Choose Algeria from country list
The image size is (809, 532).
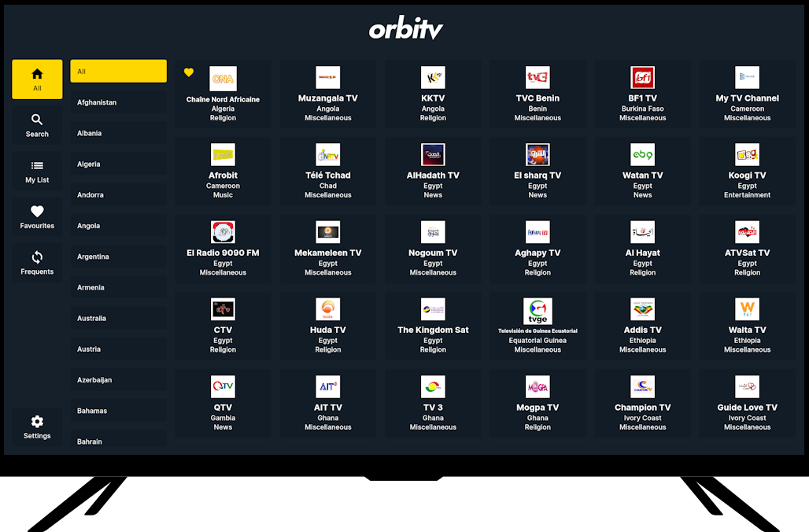(x=118, y=164)
